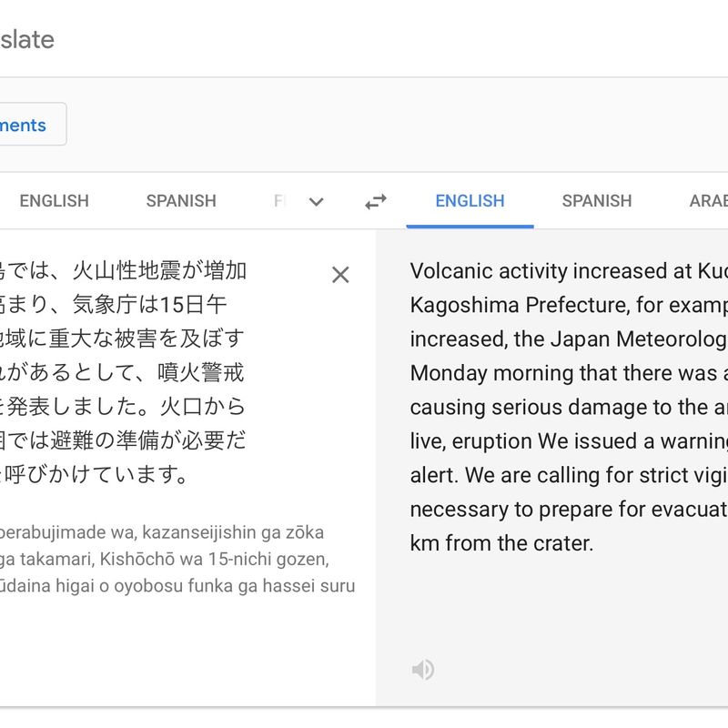Image resolution: width=728 pixels, height=728 pixels.
Task: Click inside the Japanese source text box
Action: click(x=123, y=372)
